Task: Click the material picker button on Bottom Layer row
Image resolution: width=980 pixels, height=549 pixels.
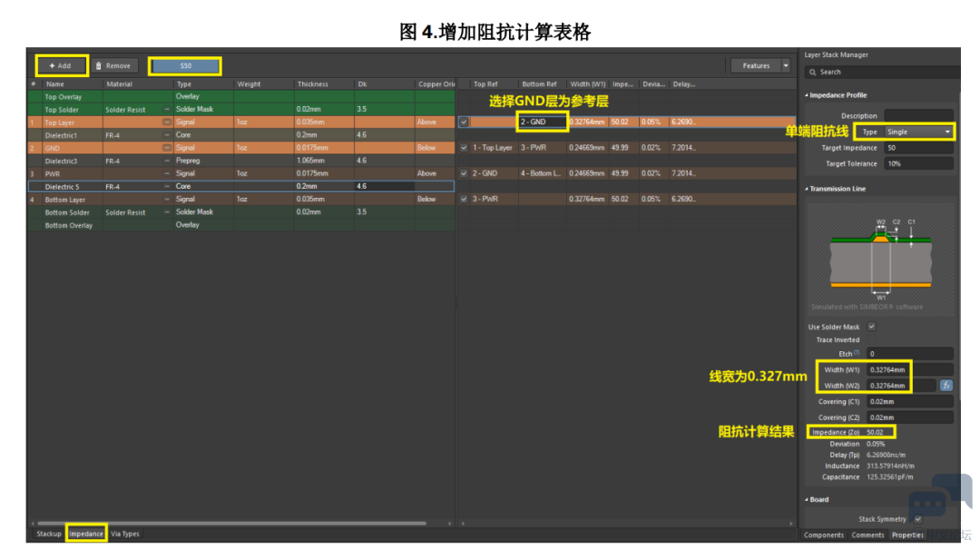Action: tap(167, 199)
